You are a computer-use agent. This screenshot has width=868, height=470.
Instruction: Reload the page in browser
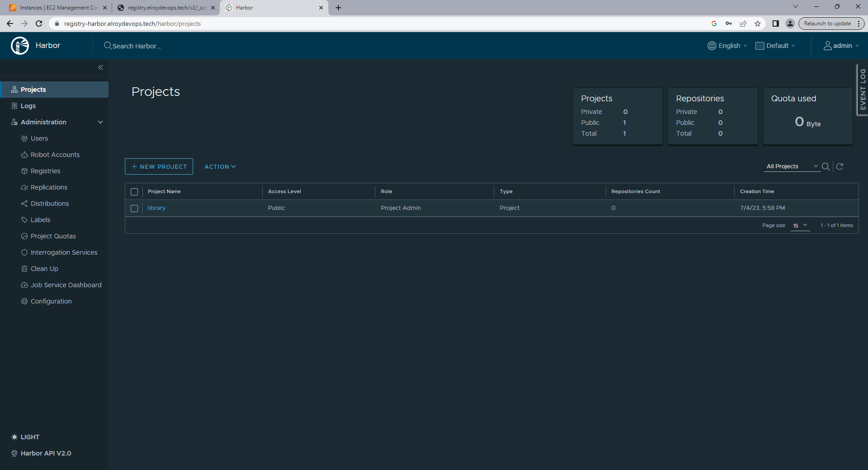[39, 24]
